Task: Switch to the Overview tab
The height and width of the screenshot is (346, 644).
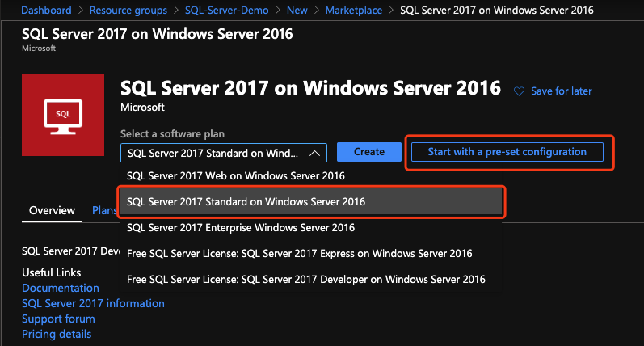Action: click(52, 210)
